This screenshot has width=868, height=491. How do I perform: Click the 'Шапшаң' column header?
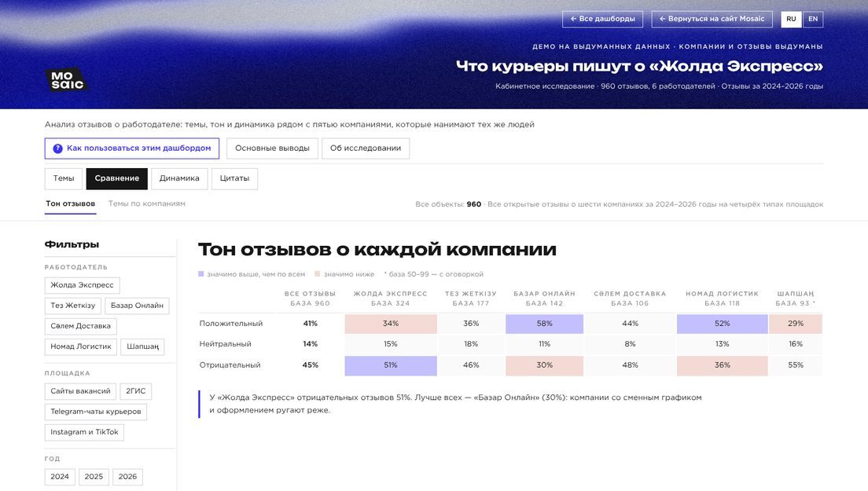(x=796, y=299)
